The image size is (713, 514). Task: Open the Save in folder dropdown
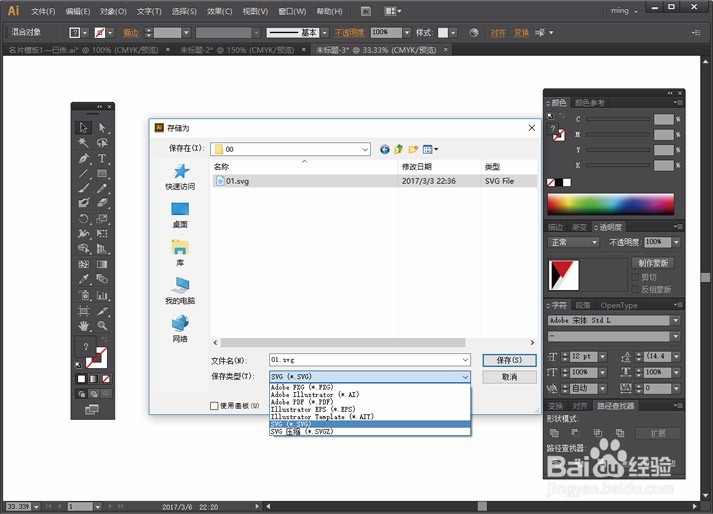click(x=365, y=149)
